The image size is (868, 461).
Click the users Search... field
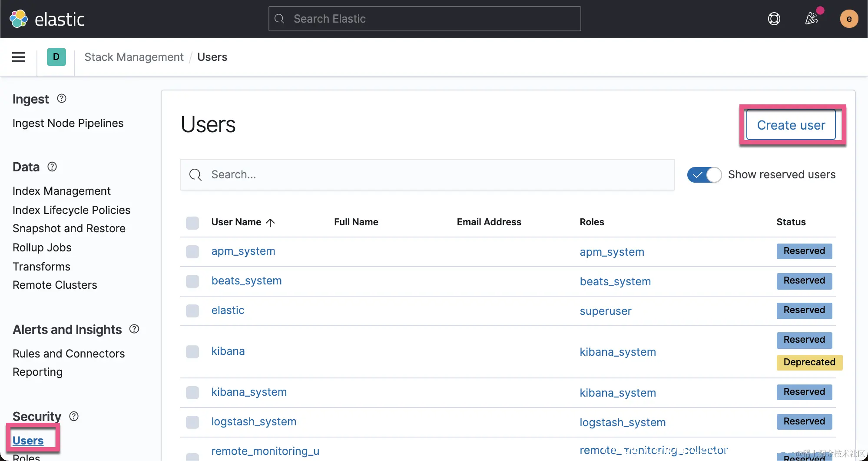point(427,175)
